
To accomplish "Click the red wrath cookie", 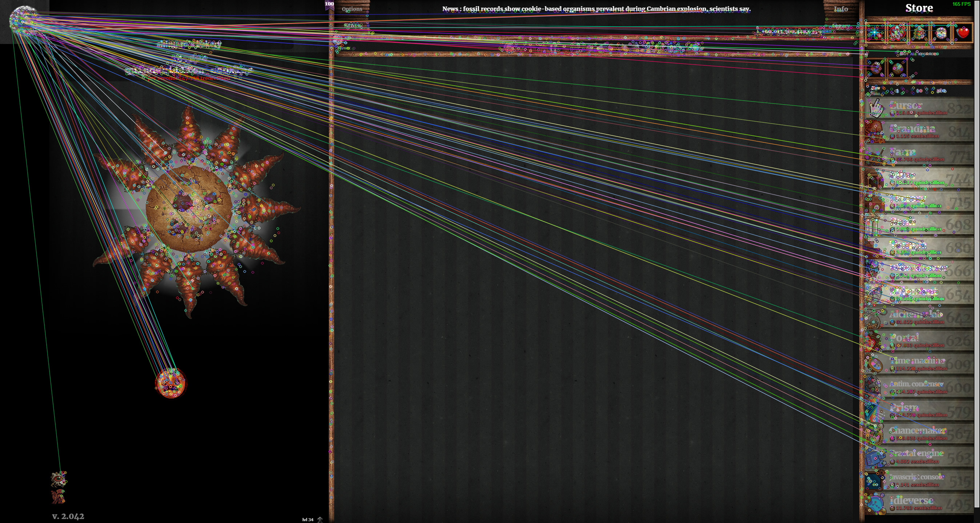I will pos(171,383).
